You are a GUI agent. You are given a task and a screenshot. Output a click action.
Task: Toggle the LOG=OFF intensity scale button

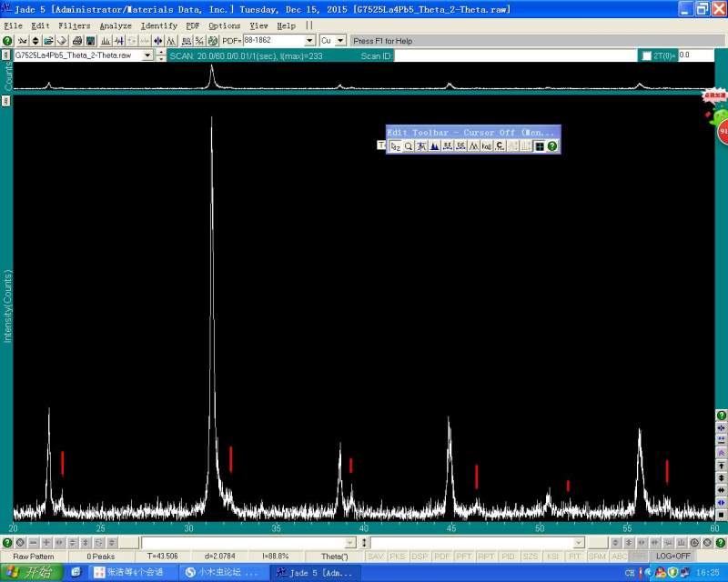click(672, 556)
